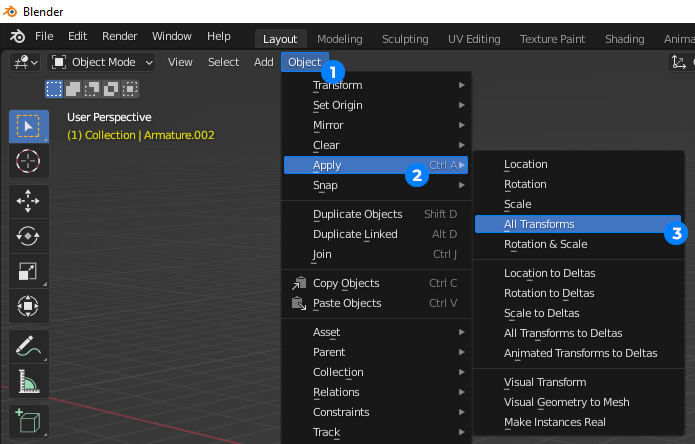The image size is (695, 444).
Task: Apply Rotation & Scale
Action: (x=578, y=244)
